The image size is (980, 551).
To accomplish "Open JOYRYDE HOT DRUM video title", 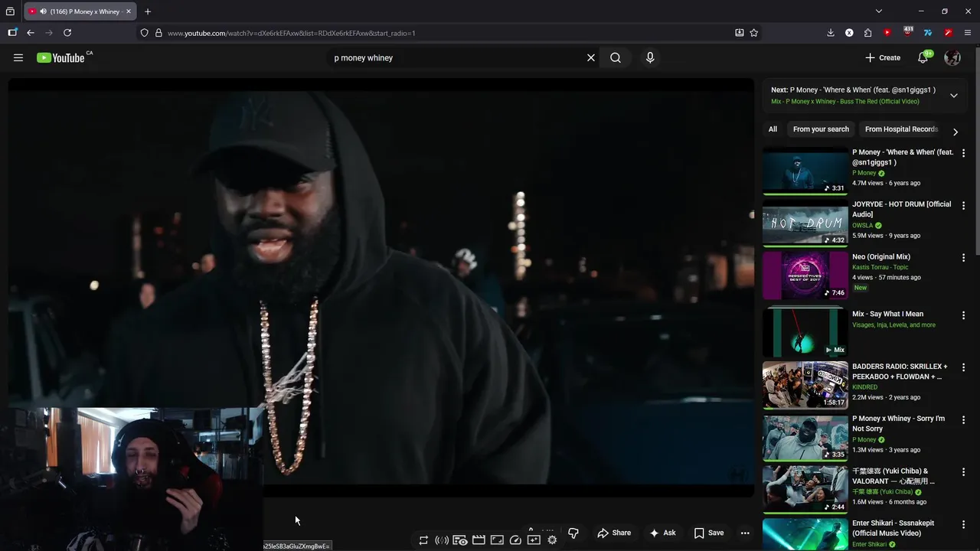I will tap(902, 209).
